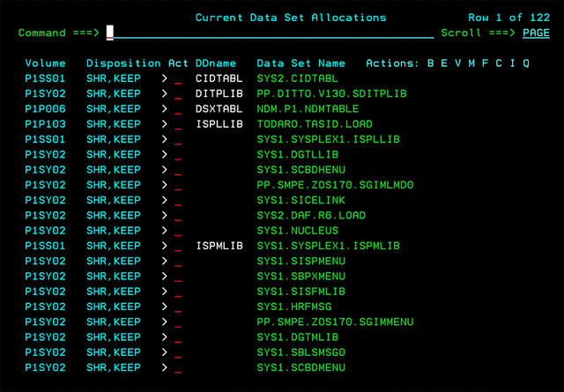
Task: Click the Act field for SYS1.SYSPLEX1.ISPMLIB
Action: tap(178, 246)
